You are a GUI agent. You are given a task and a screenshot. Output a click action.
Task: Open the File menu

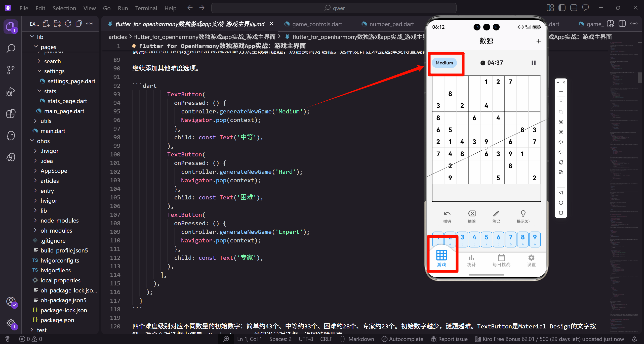click(24, 8)
